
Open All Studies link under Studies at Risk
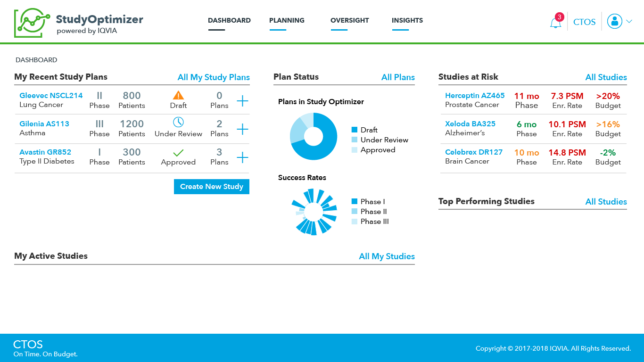[x=606, y=77]
